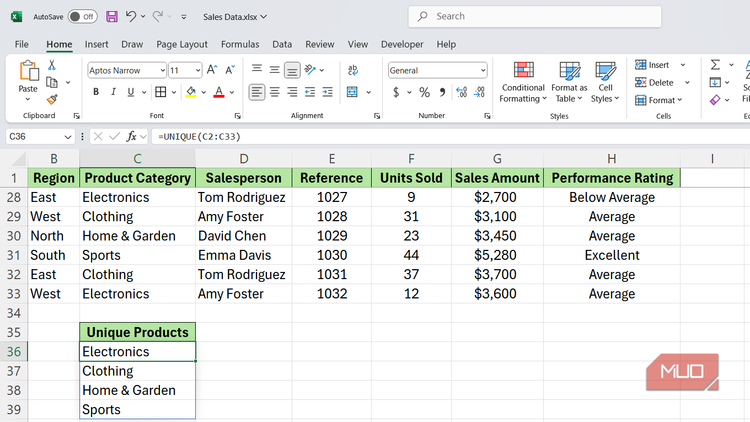750x422 pixels.
Task: Apply the yellow Fill Color swatch
Action: 191,92
